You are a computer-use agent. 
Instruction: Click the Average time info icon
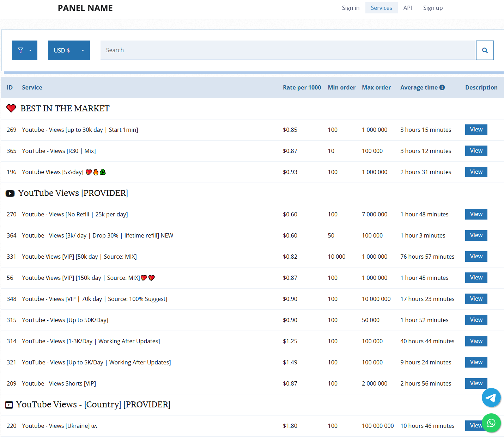pyautogui.click(x=442, y=87)
